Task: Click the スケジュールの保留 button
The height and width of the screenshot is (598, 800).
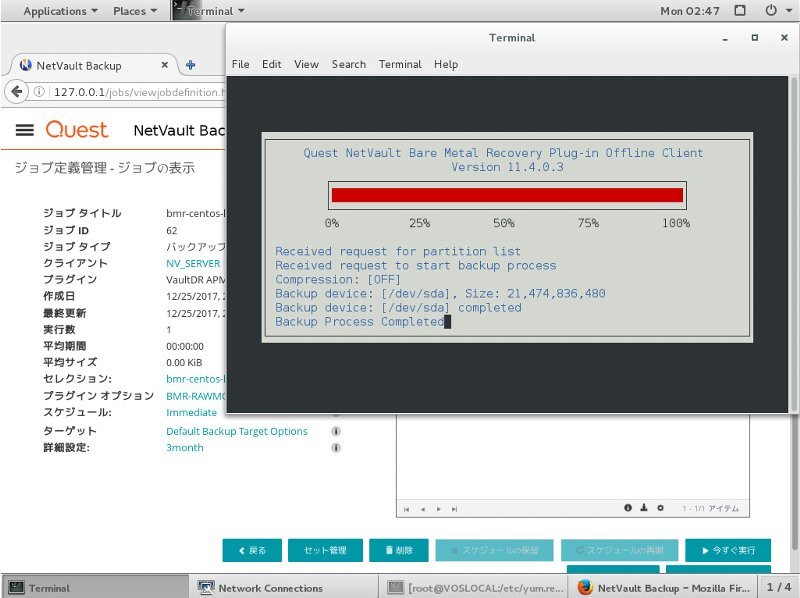Action: [x=494, y=550]
